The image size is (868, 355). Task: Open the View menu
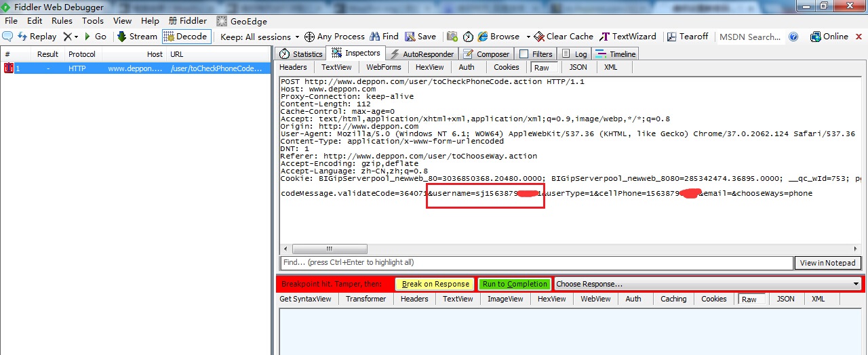click(122, 21)
